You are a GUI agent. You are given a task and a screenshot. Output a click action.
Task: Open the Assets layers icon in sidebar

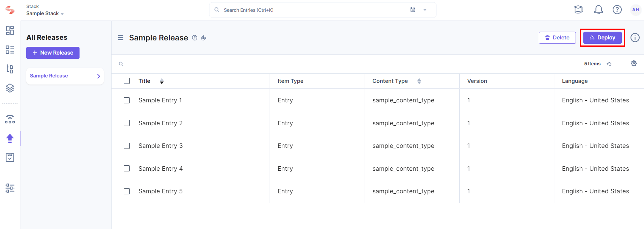click(10, 88)
